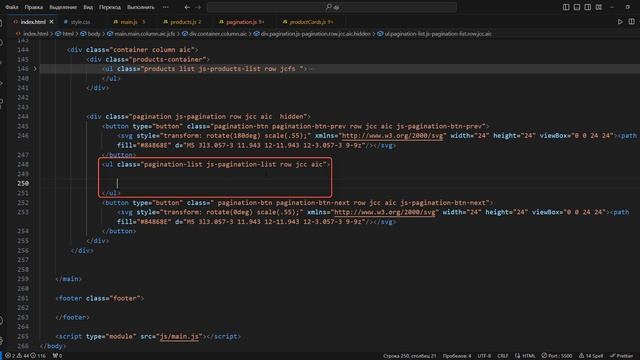
Task: Go back with the left arrow
Action: pos(187,7)
